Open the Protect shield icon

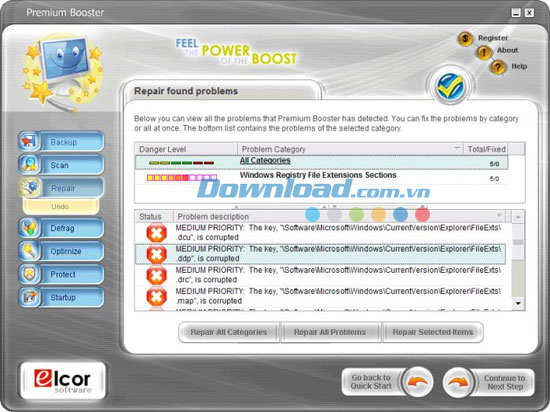(x=28, y=274)
